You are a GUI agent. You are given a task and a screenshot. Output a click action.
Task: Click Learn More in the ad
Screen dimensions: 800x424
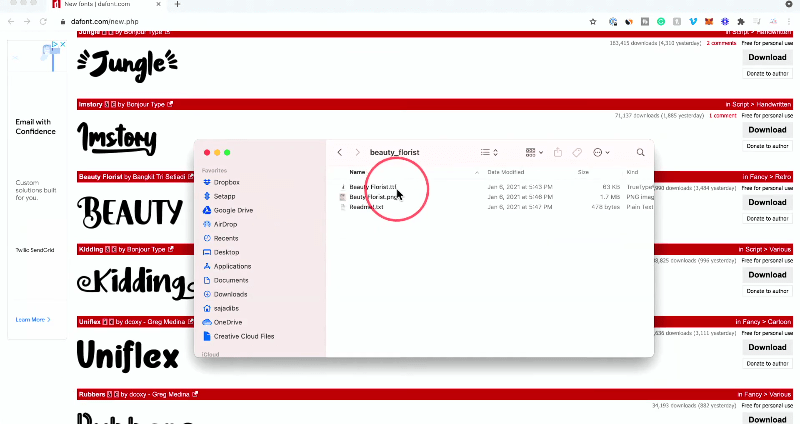[x=33, y=319]
